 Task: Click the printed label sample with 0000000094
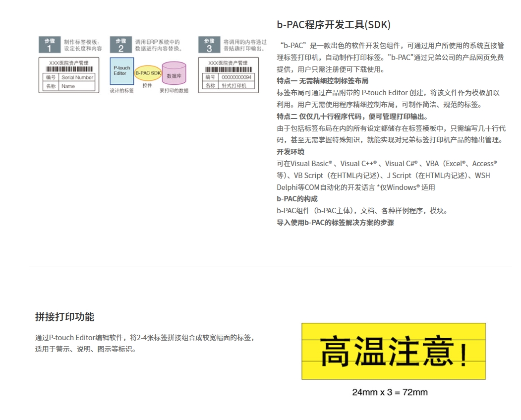coord(228,75)
